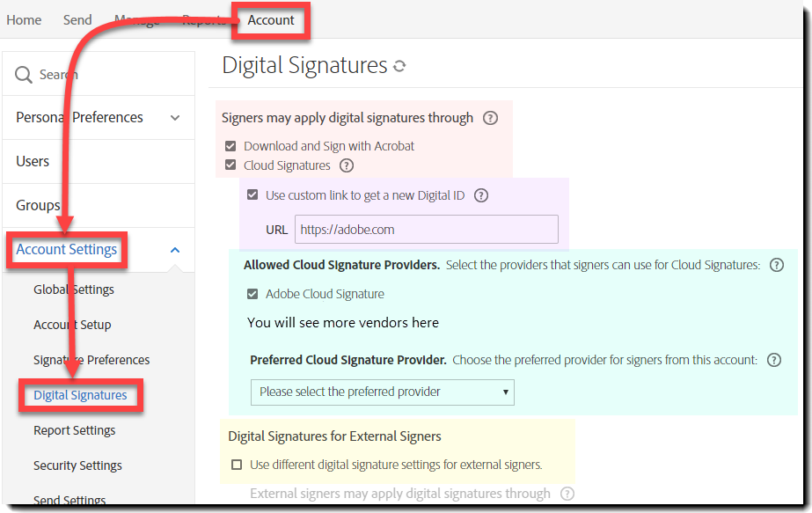View help for custom Digital ID link

point(480,196)
